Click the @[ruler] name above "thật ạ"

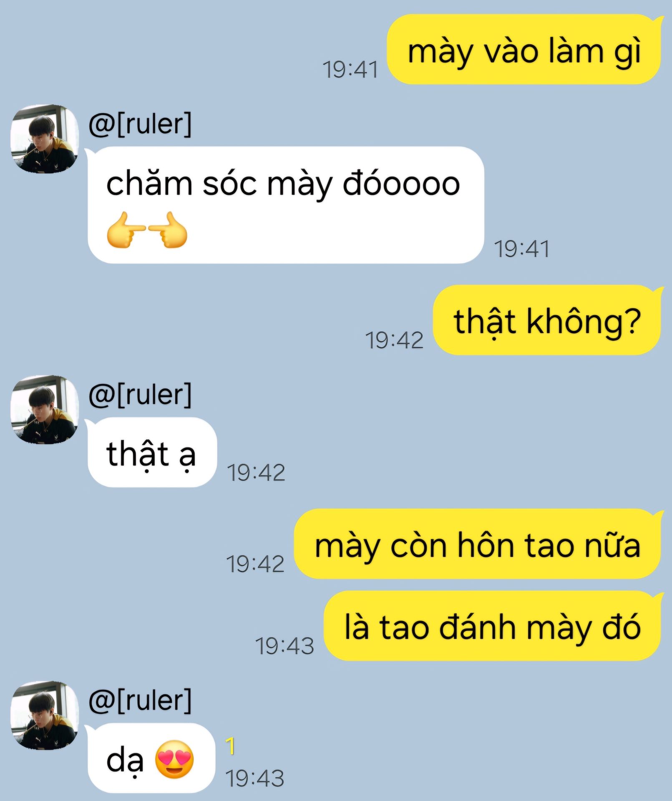[x=140, y=395]
